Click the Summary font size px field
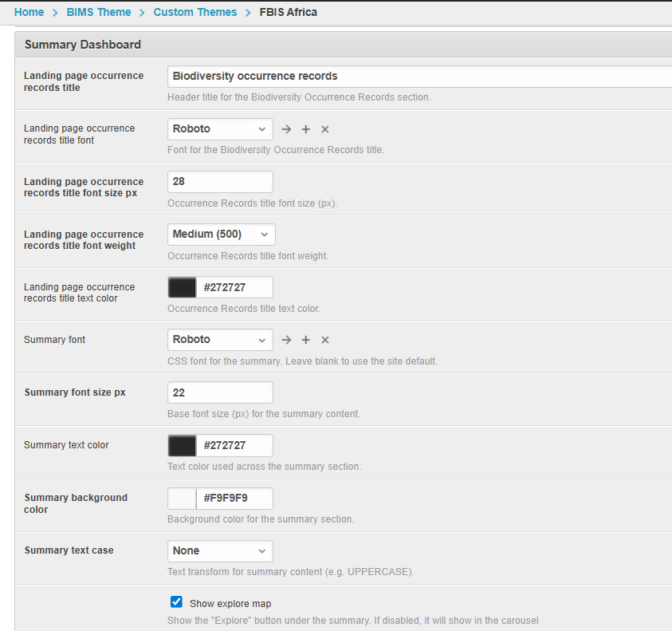672x631 pixels. 220,392
